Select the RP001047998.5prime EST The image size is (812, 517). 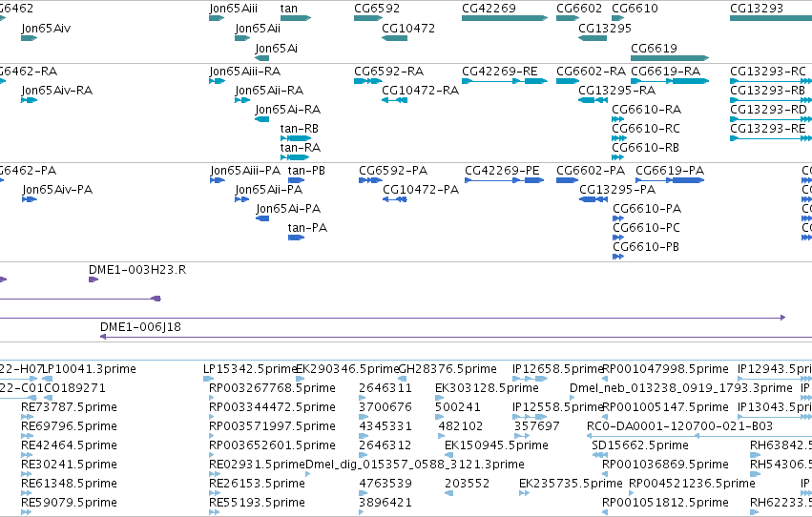[x=605, y=379]
